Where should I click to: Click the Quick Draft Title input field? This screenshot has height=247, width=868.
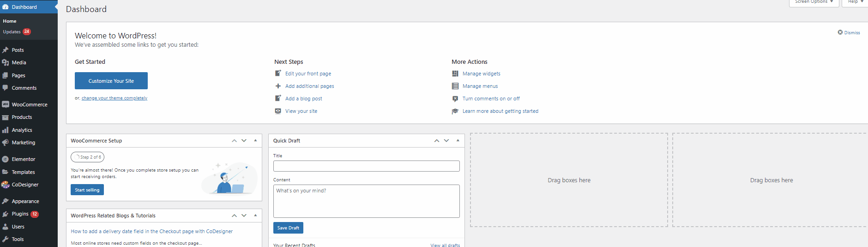[x=367, y=166]
